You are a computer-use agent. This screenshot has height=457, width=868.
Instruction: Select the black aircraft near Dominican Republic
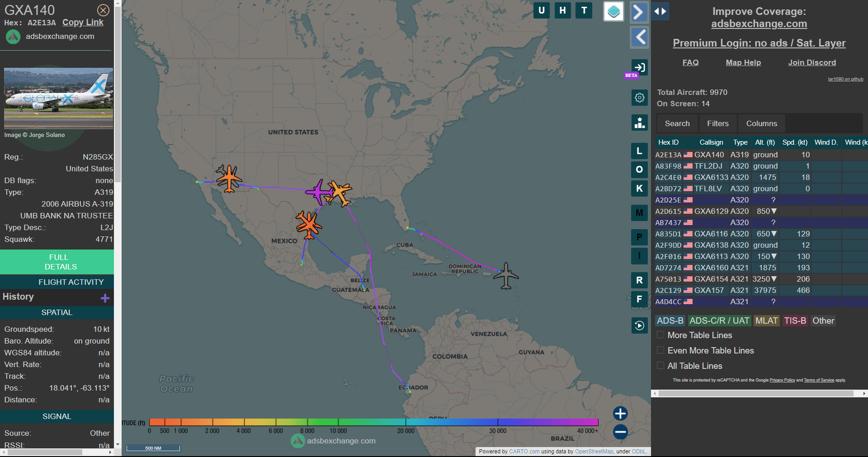[x=506, y=276]
